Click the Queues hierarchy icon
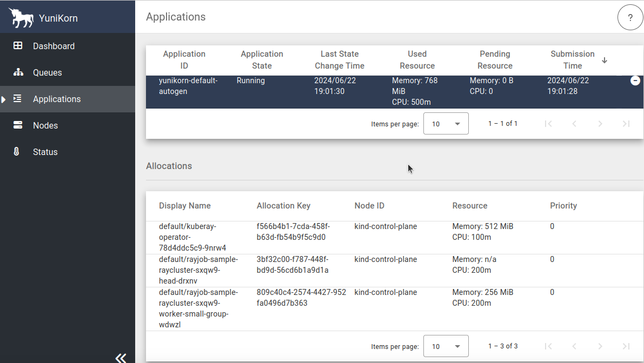 [x=18, y=72]
